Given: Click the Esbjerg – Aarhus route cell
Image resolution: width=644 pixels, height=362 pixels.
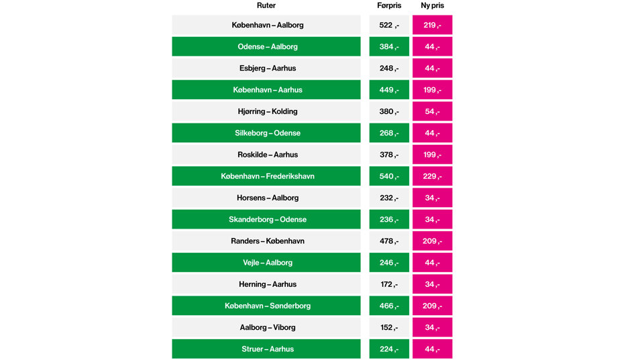Looking at the screenshot, I should (266, 68).
